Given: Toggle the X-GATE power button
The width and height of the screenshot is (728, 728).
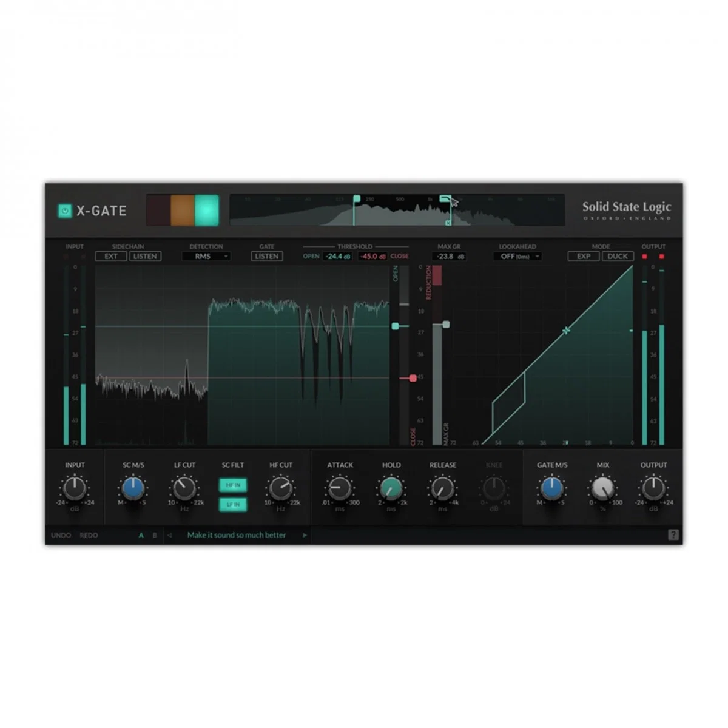Looking at the screenshot, I should [64, 211].
